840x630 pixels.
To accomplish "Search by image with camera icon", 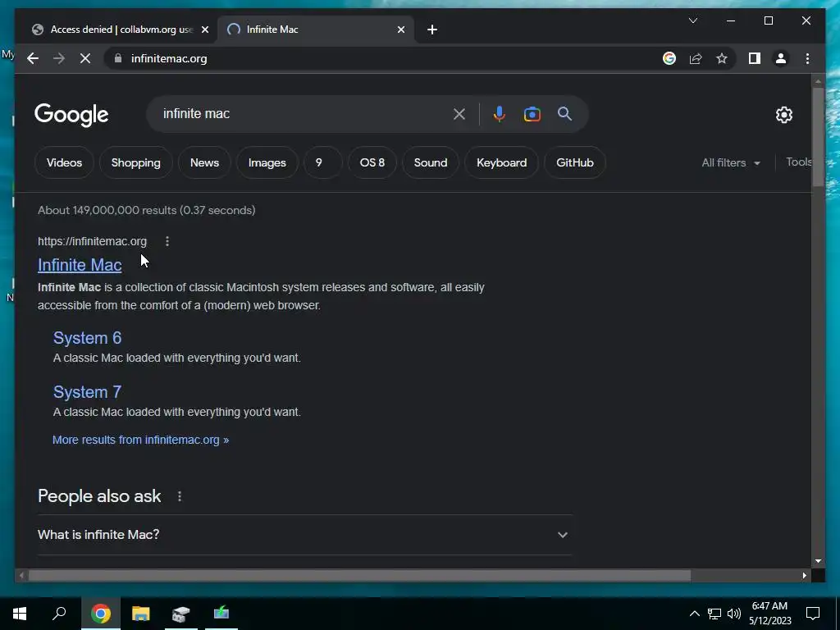I will [532, 114].
